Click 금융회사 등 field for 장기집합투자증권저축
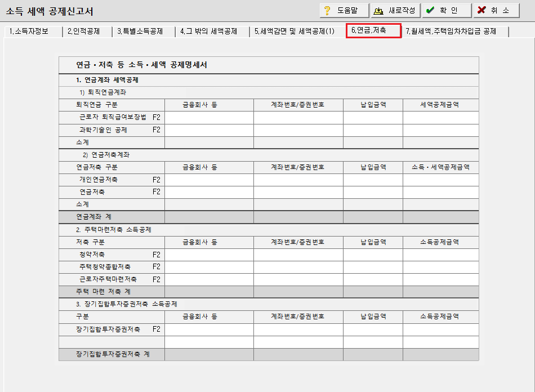The height and width of the screenshot is (392, 535). tap(209, 329)
